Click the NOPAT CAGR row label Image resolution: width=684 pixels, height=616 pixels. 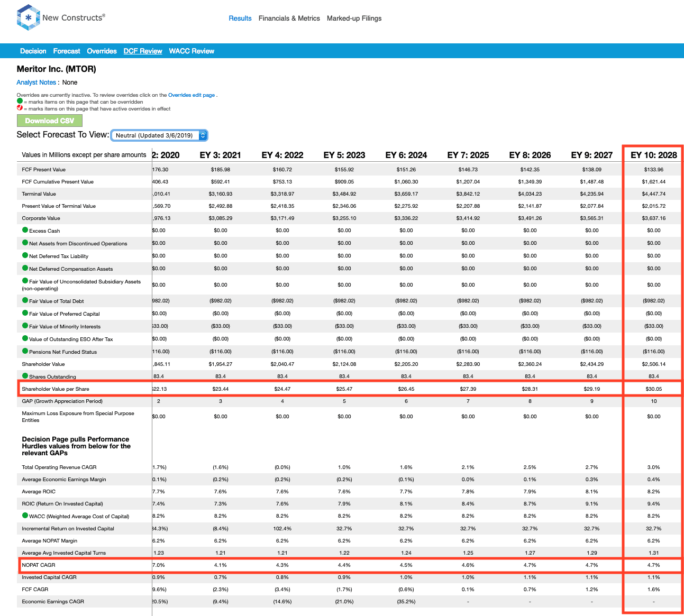[x=39, y=565]
